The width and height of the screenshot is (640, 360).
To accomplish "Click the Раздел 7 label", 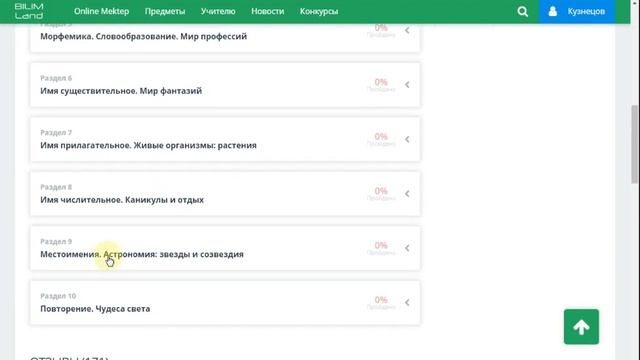I will click(x=56, y=133).
